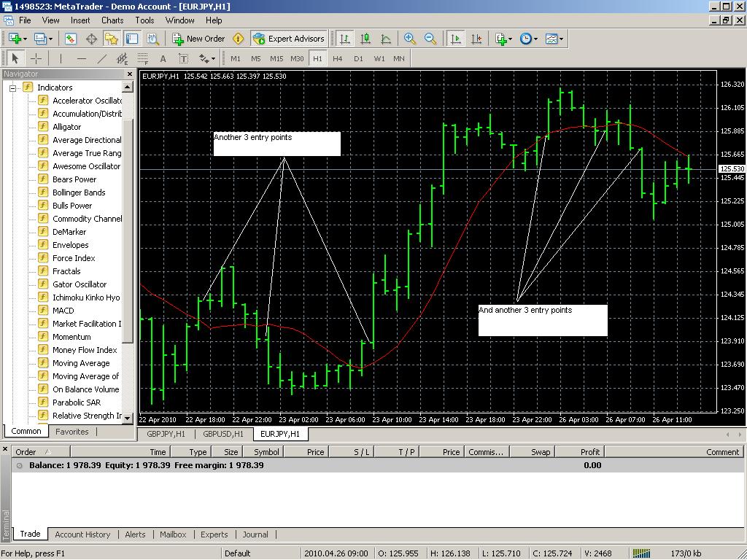Open the Account History terminal tab
747x560 pixels.
click(x=82, y=534)
